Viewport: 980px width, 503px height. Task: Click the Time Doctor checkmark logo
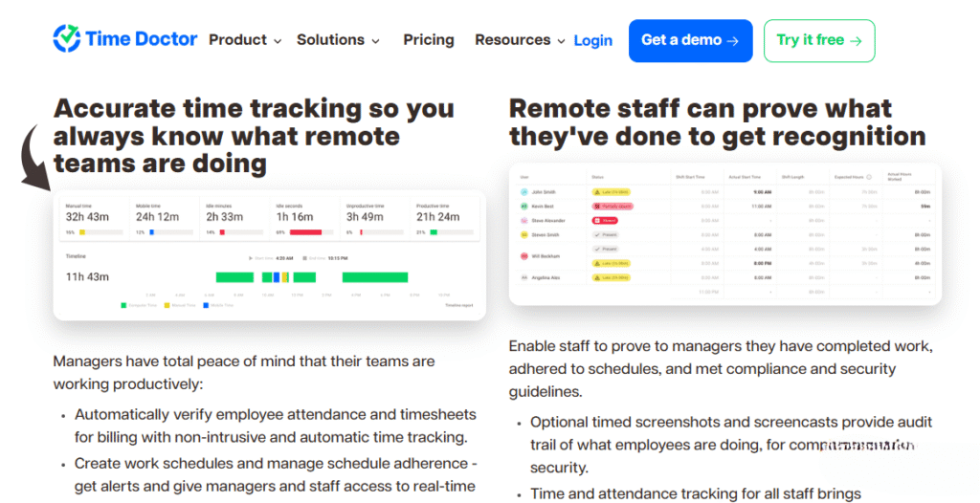[x=66, y=39]
